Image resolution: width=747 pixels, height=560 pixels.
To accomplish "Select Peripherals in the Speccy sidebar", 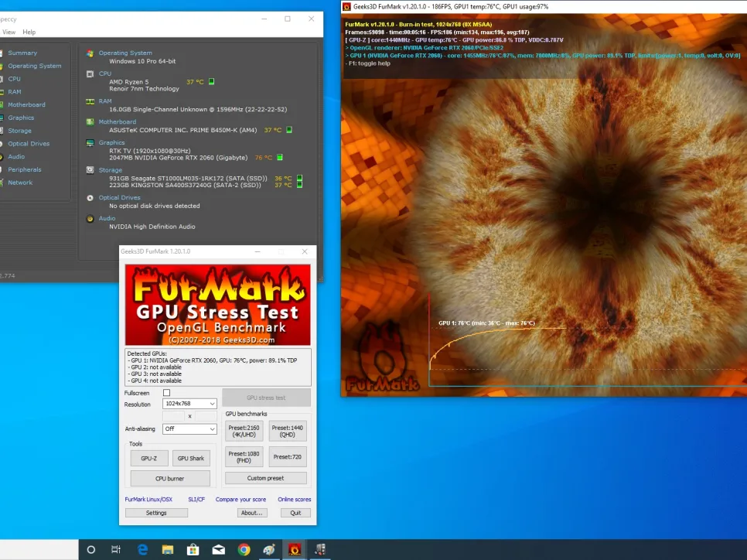I will click(24, 169).
